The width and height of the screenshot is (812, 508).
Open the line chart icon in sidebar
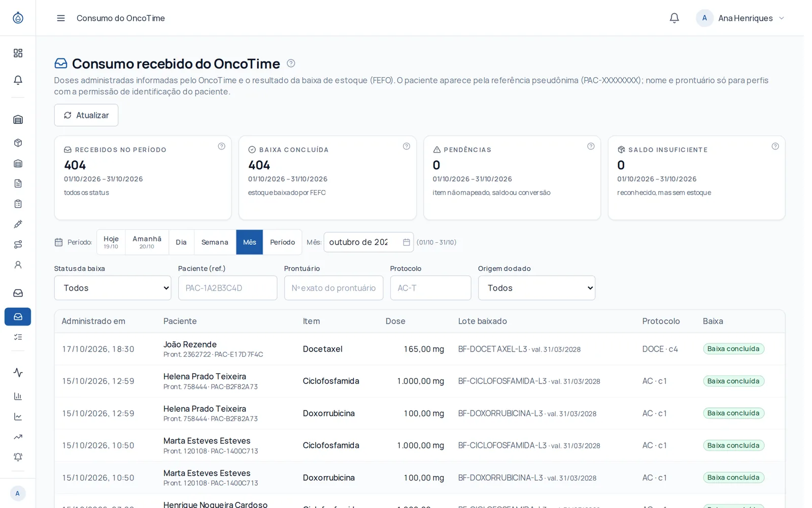(18, 417)
